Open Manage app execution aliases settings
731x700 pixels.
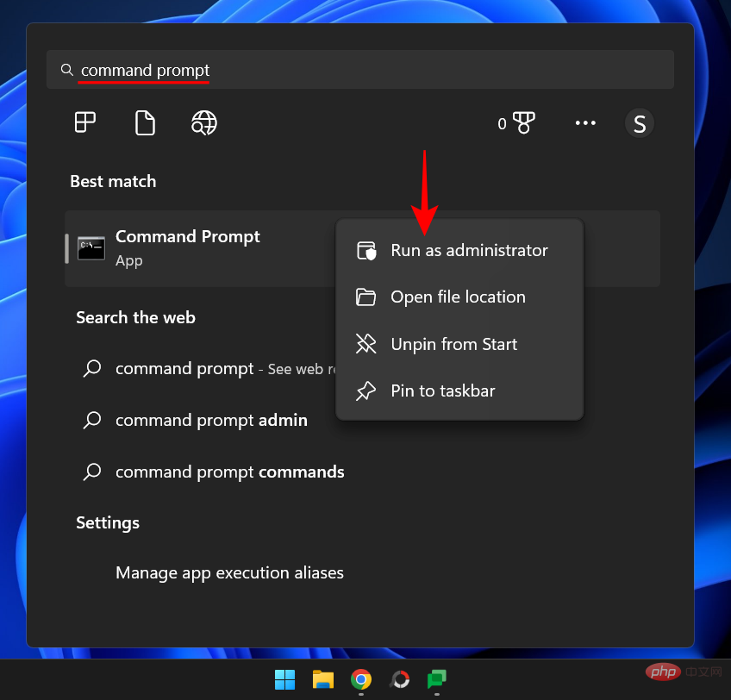tap(228, 572)
